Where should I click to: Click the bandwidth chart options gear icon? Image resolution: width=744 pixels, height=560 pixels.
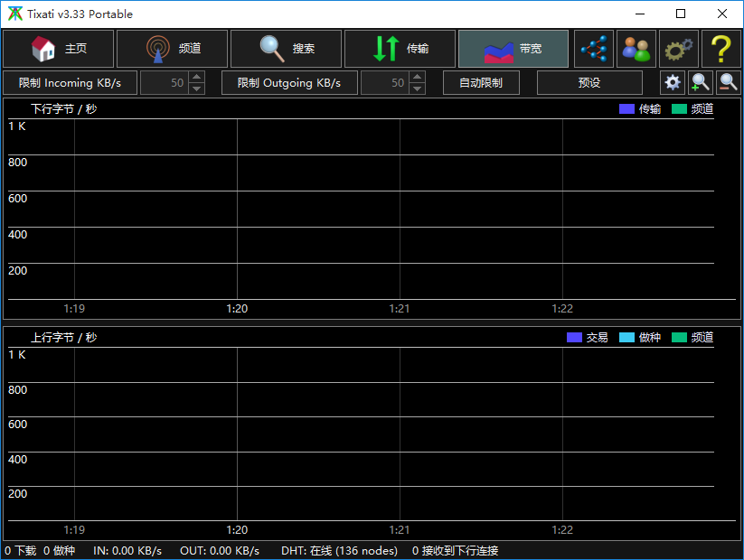(x=673, y=82)
